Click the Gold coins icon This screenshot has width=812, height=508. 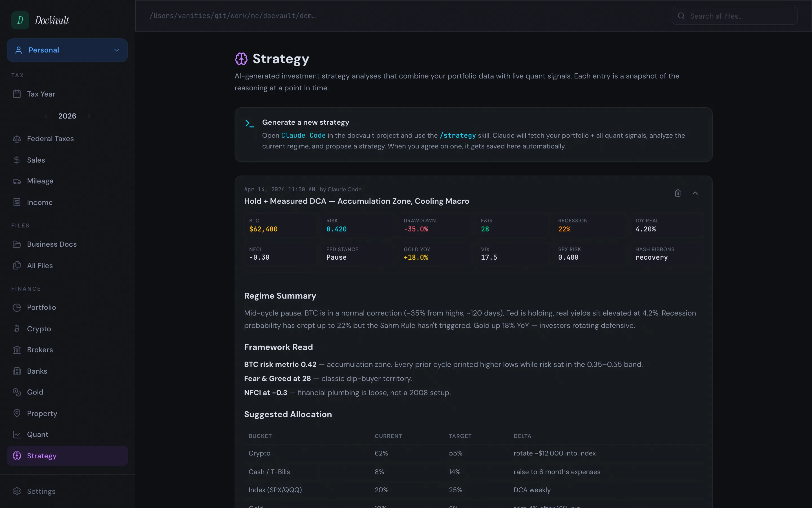17,392
